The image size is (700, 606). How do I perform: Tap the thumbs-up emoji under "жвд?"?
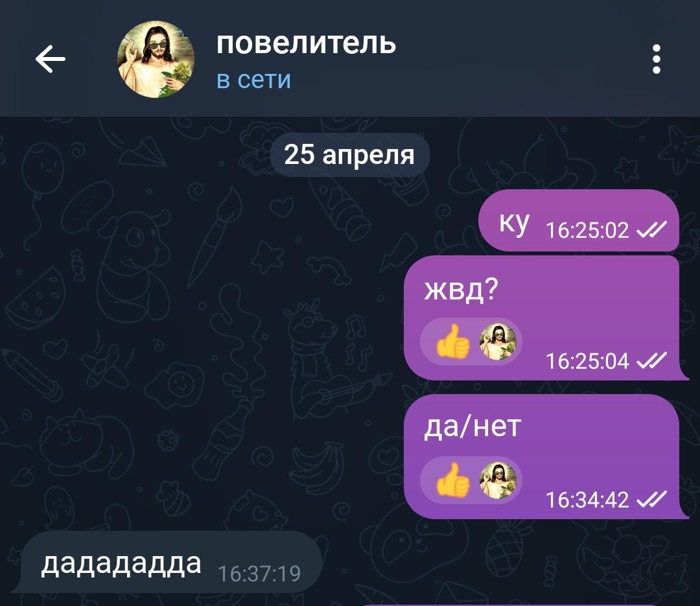pyautogui.click(x=452, y=342)
